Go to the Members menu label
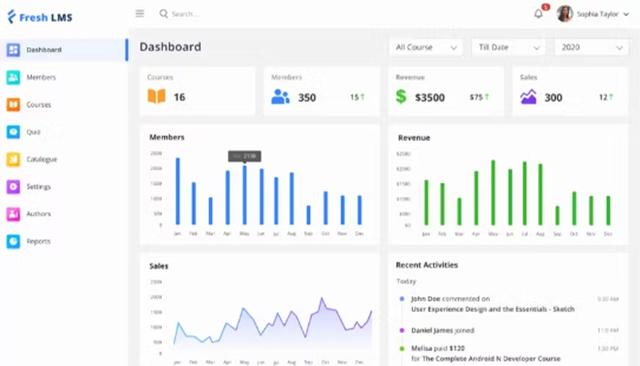The width and height of the screenshot is (640, 366). 41,77
